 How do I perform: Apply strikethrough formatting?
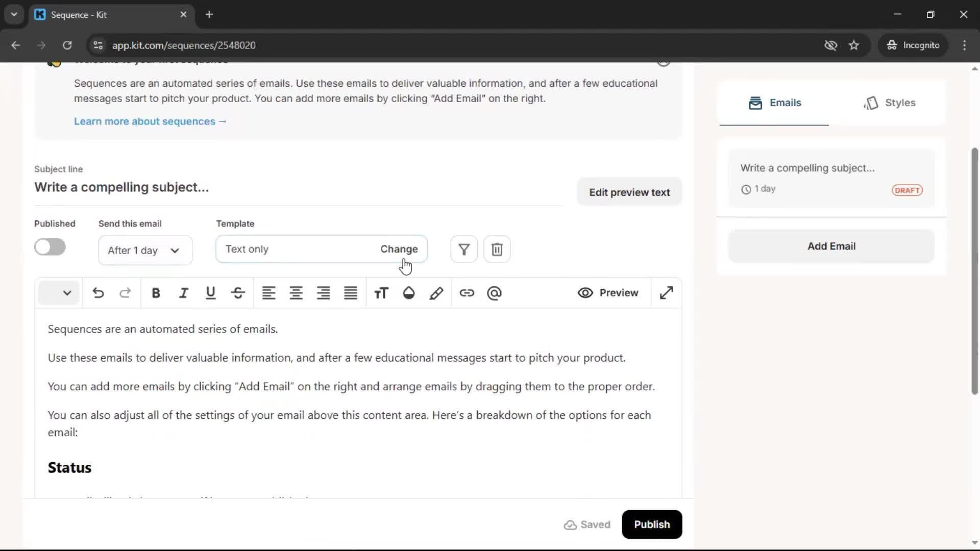[x=238, y=293]
